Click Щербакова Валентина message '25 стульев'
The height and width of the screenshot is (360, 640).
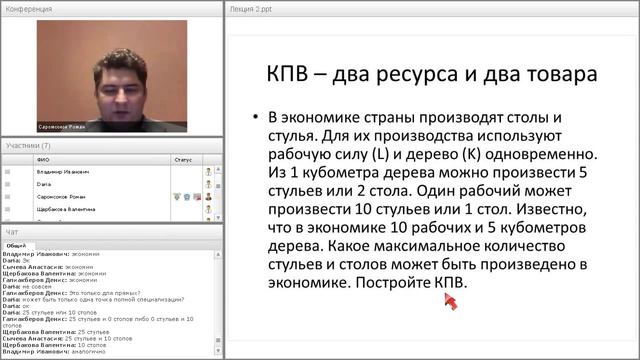(56, 332)
